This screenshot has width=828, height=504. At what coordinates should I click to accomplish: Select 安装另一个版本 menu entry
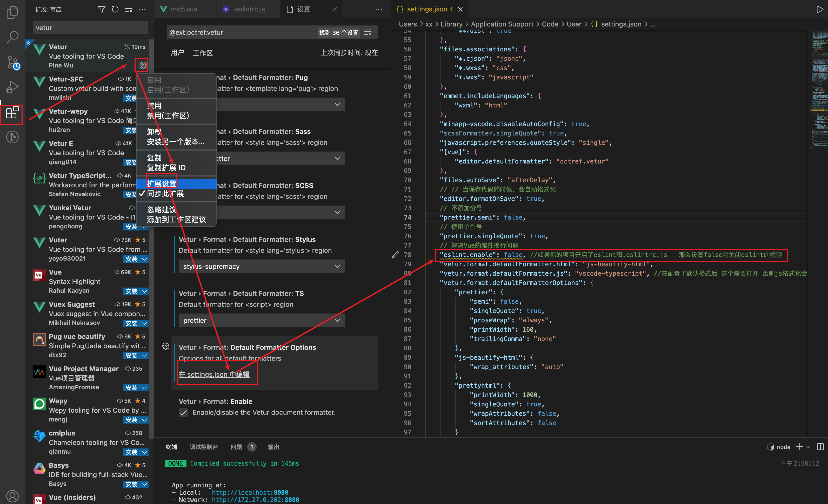click(x=176, y=142)
